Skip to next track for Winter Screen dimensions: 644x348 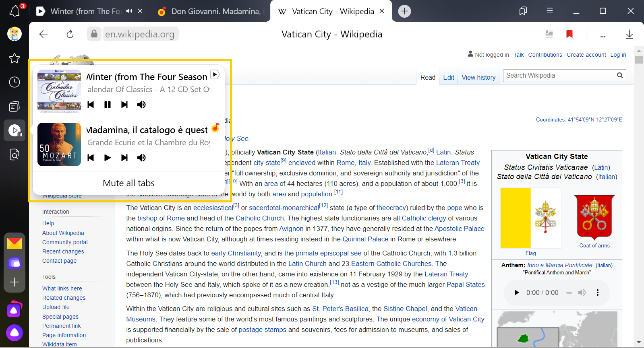(124, 105)
